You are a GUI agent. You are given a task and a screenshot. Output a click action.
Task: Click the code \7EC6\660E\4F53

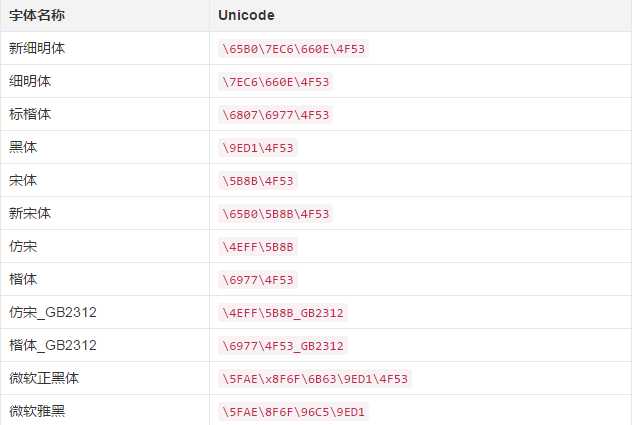coord(275,82)
